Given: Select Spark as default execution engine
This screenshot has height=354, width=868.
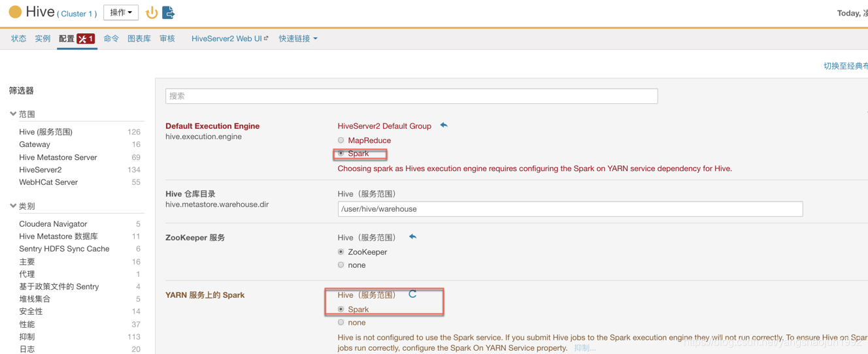Looking at the screenshot, I should [x=341, y=153].
